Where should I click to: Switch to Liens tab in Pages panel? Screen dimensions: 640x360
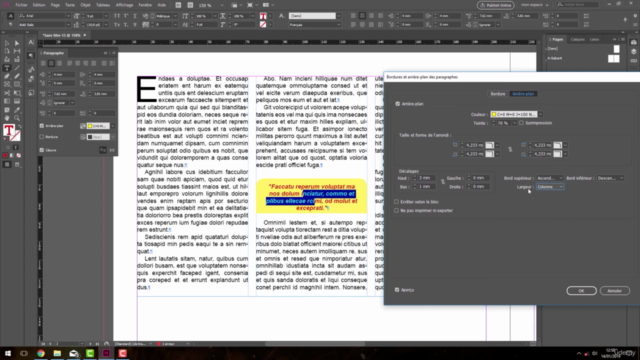tap(594, 40)
